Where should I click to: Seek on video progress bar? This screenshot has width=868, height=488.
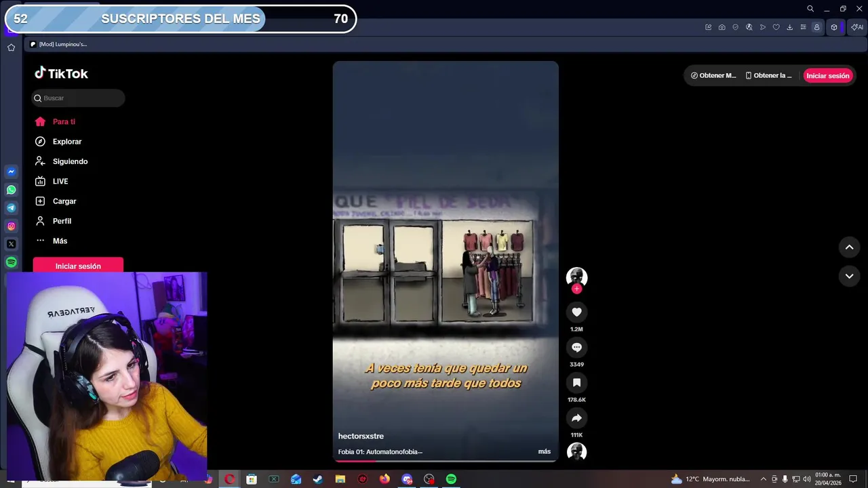tap(446, 461)
